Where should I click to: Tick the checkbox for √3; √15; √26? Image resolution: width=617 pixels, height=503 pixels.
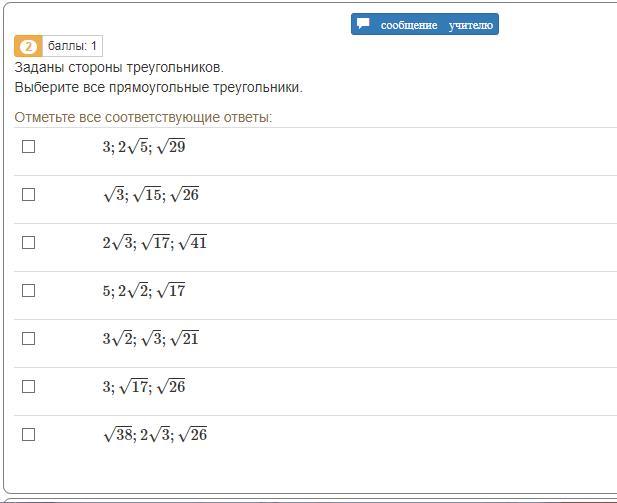pos(28,194)
